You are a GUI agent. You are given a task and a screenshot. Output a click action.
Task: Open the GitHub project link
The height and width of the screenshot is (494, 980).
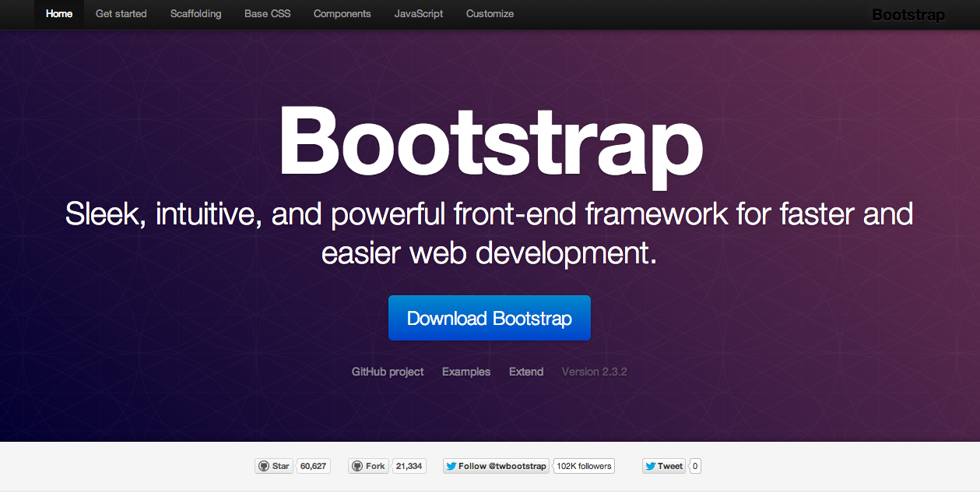(388, 372)
